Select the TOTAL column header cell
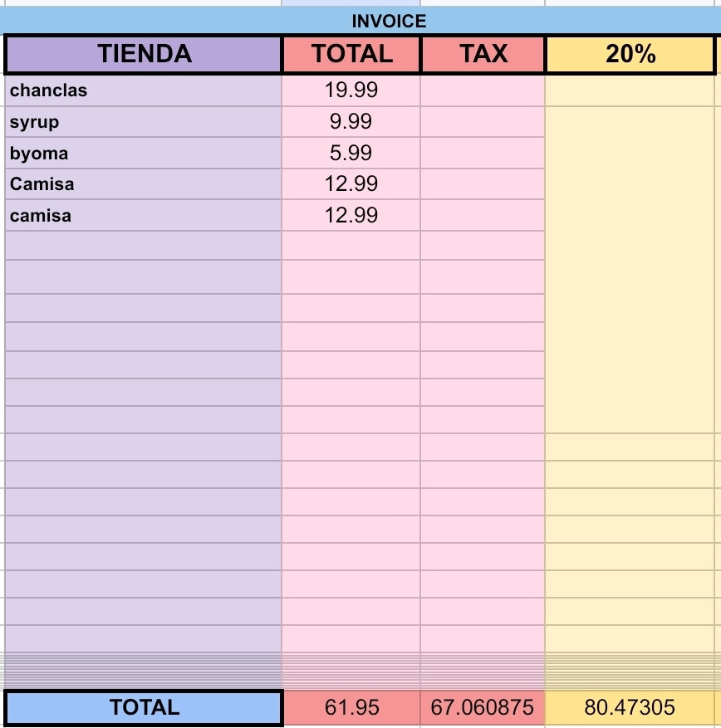The image size is (721, 728). tap(351, 54)
